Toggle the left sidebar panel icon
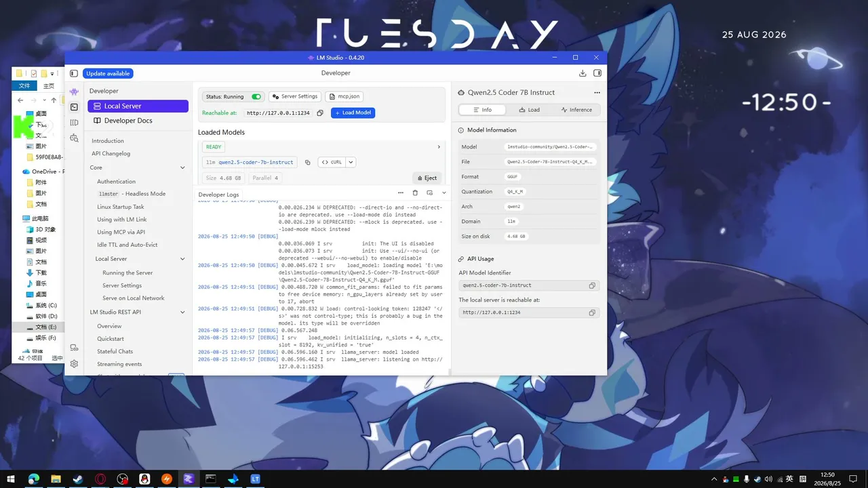This screenshot has height=488, width=868. click(x=74, y=73)
